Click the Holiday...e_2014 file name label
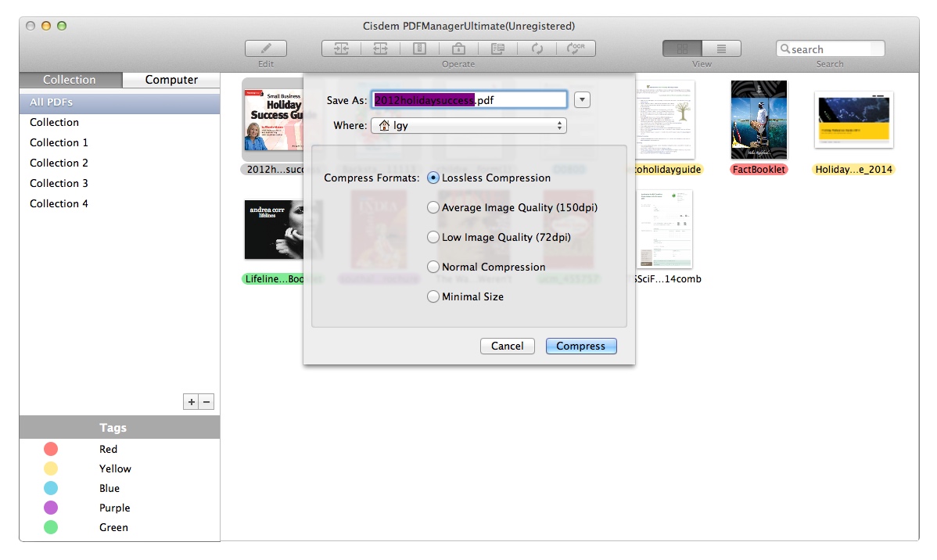Screen dimensions: 937x560 [854, 169]
